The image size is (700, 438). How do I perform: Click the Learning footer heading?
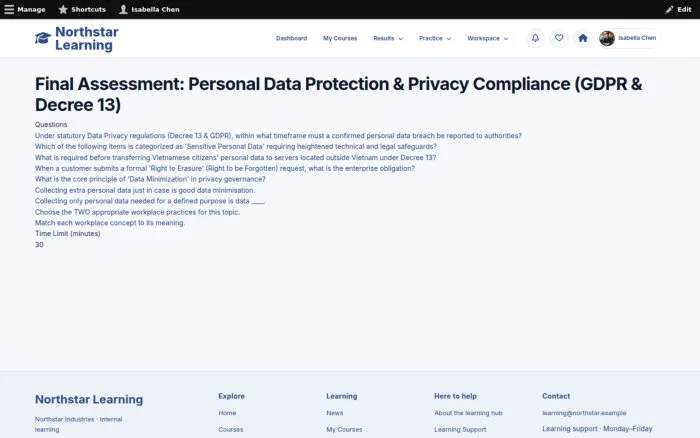pyautogui.click(x=342, y=396)
